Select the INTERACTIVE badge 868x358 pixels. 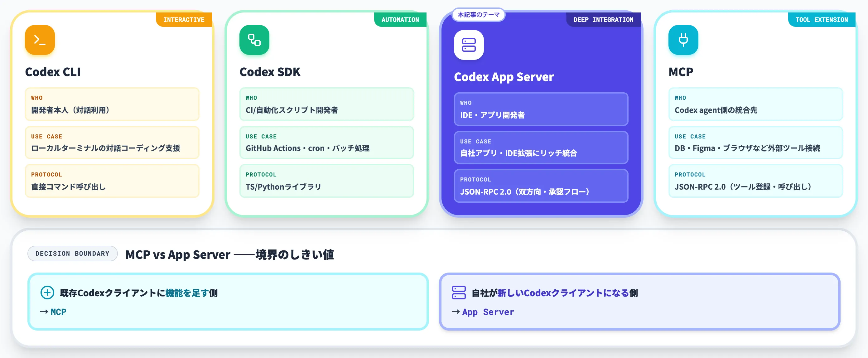(184, 20)
